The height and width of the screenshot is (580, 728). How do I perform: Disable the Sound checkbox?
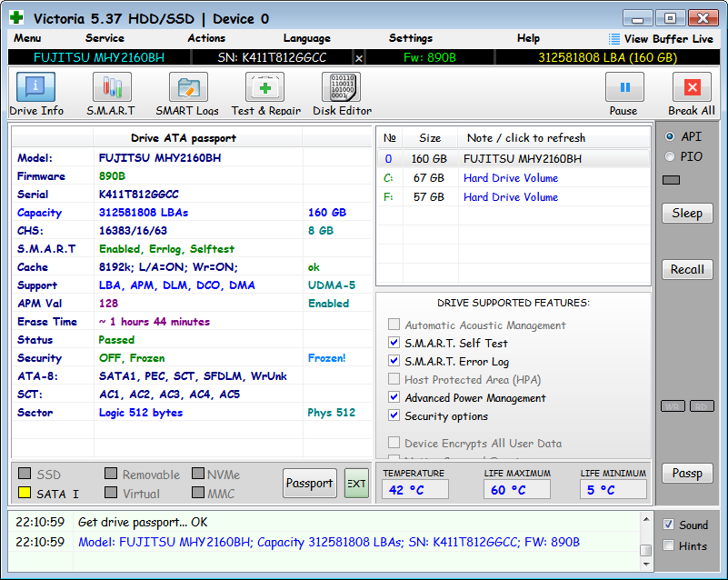coord(668,525)
